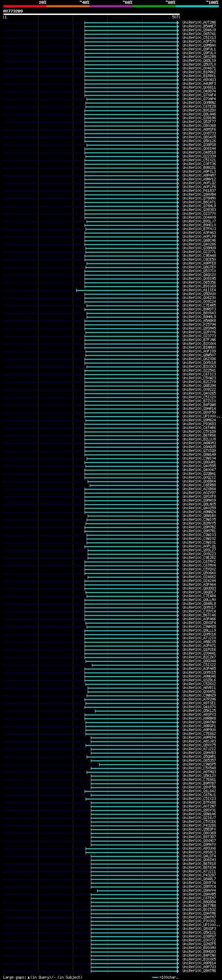Open hit UniRef100_A8MSF6
Viewport: 222px width, 980px height.
pos(199,130)
